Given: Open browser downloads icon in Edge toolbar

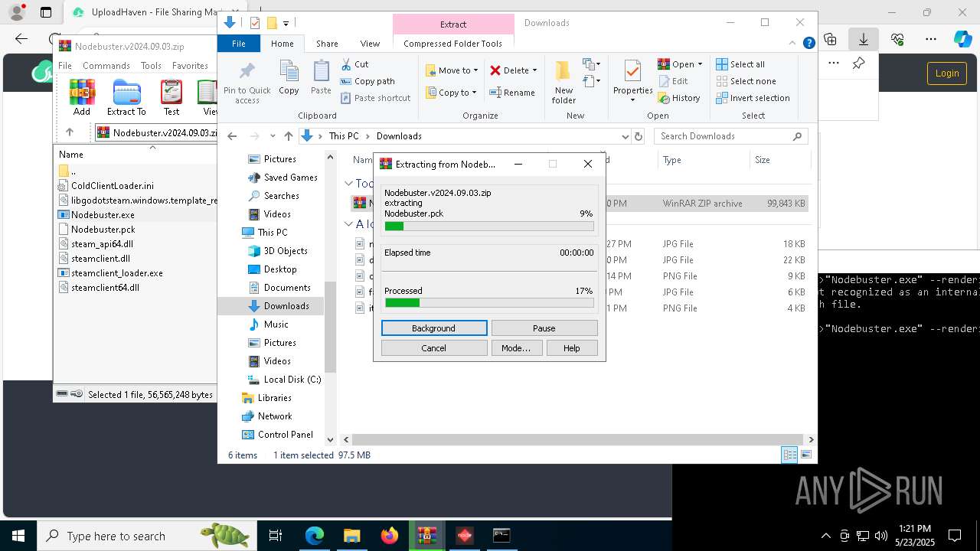Looking at the screenshot, I should [x=863, y=38].
